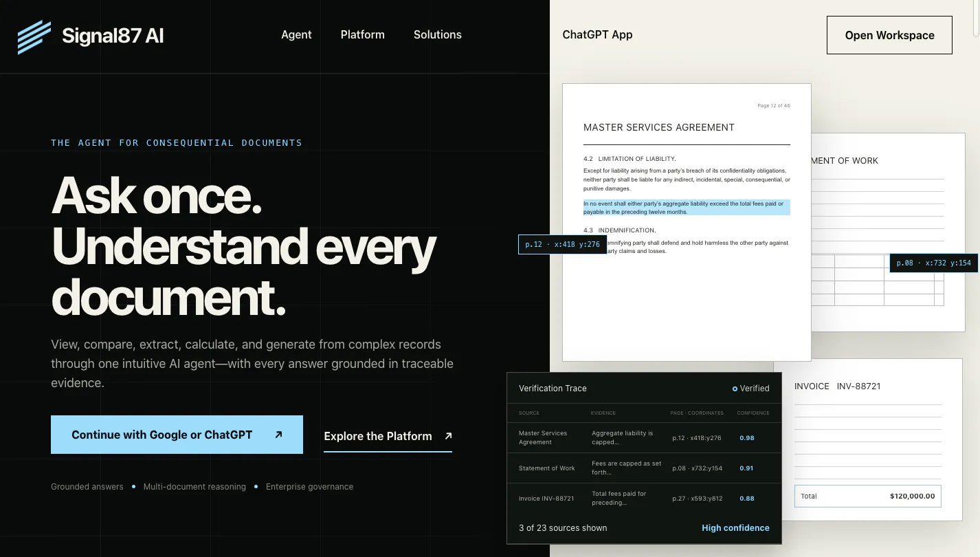Click the Open Workspace button

click(x=889, y=35)
